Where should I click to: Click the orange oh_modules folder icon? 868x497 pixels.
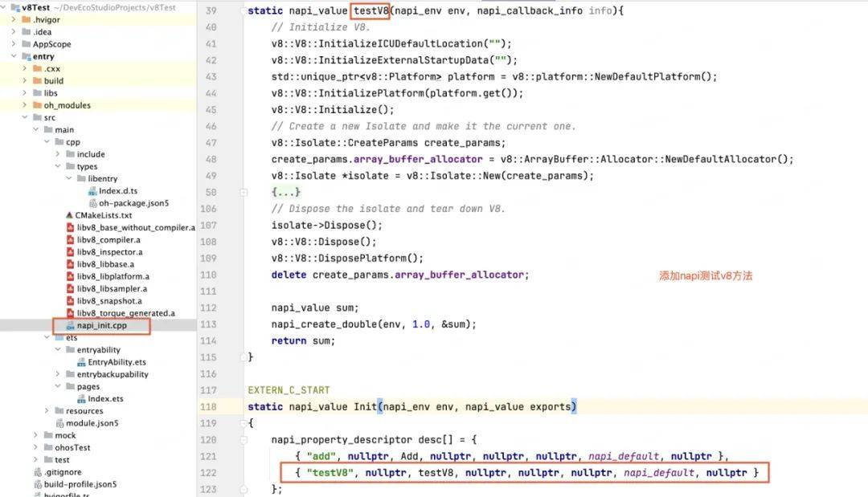click(38, 105)
